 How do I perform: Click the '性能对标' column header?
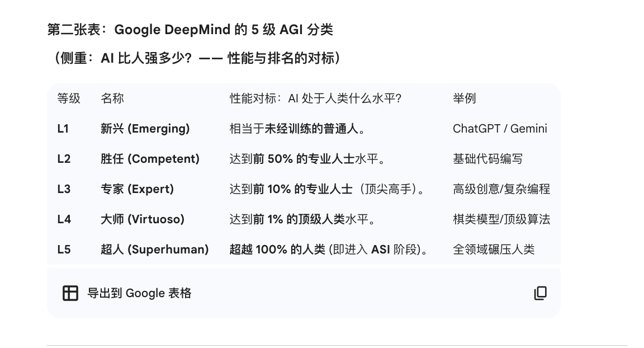[315, 98]
